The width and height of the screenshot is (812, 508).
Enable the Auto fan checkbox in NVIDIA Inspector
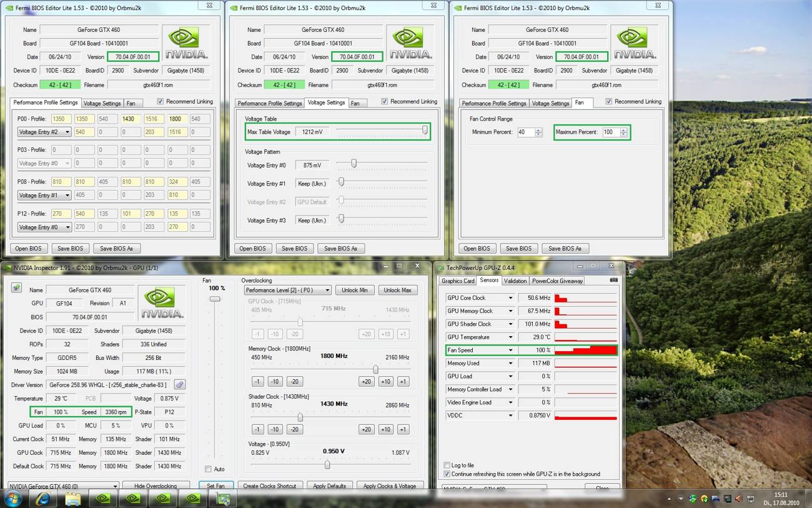tap(209, 469)
